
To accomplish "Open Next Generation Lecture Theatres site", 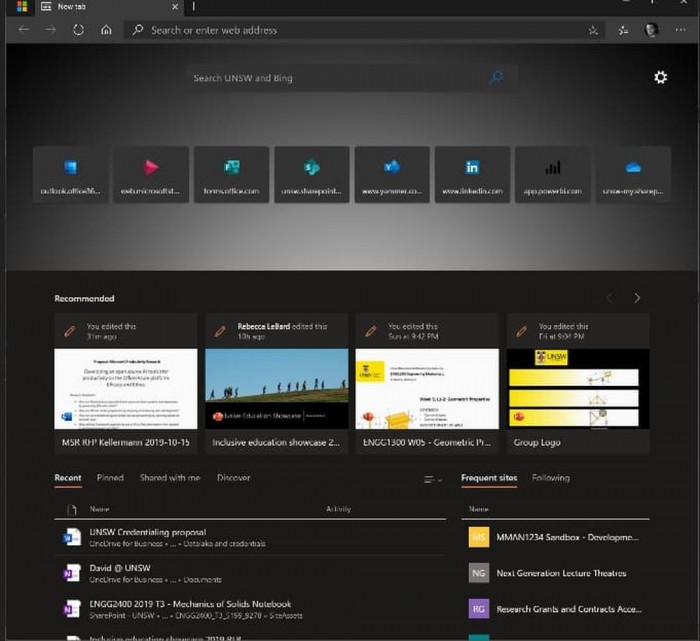I will [x=561, y=573].
